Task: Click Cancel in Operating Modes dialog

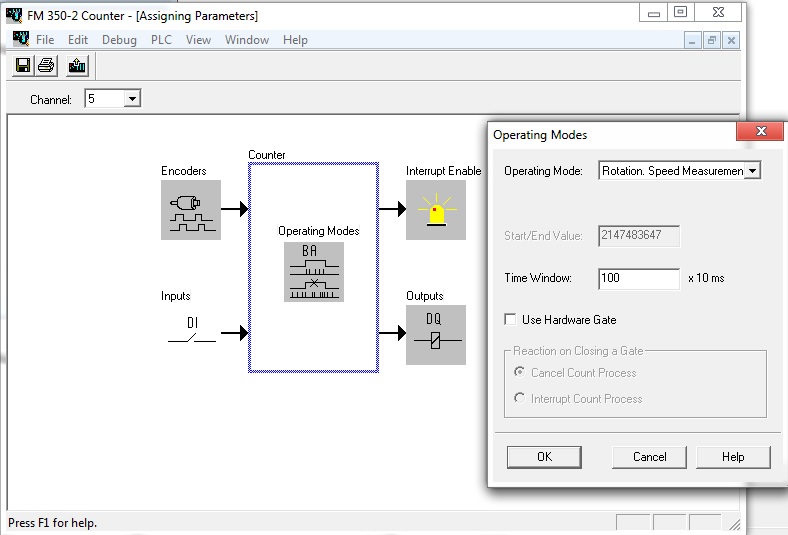Action: [649, 457]
